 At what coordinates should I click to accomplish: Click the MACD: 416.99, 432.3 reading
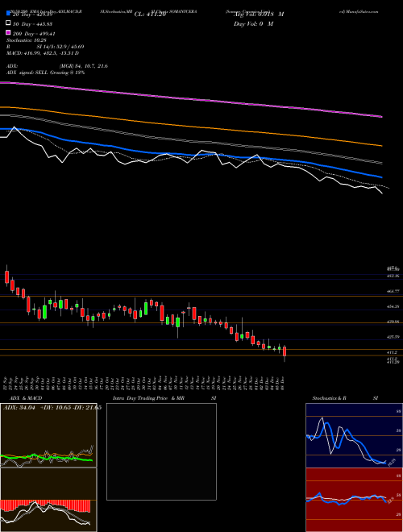point(43,53)
